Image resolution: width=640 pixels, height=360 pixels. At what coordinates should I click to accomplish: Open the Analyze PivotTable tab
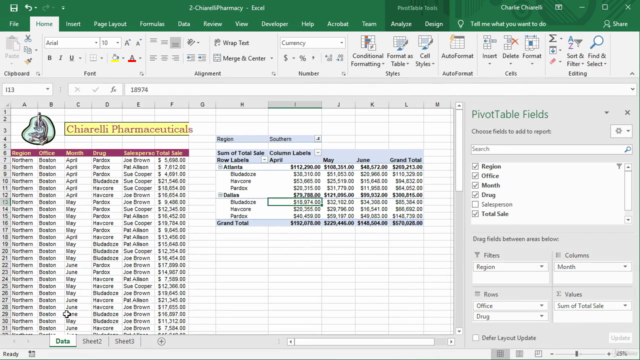tap(401, 24)
